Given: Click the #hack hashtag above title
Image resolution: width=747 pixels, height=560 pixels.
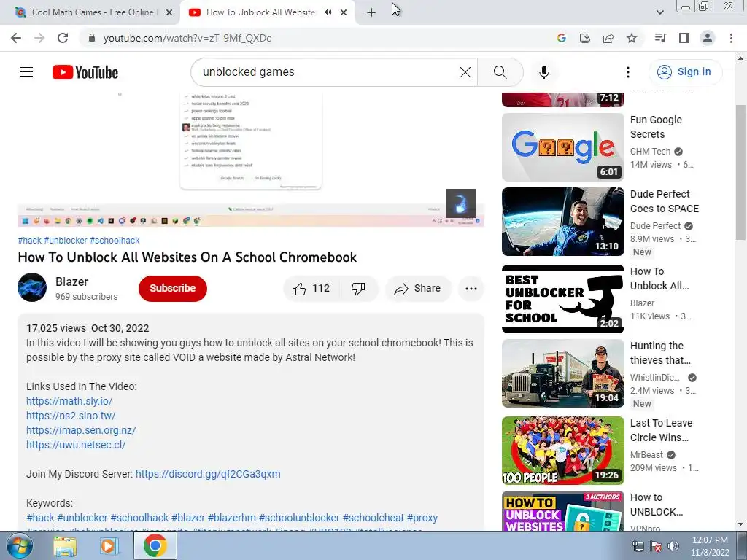Looking at the screenshot, I should 29,241.
